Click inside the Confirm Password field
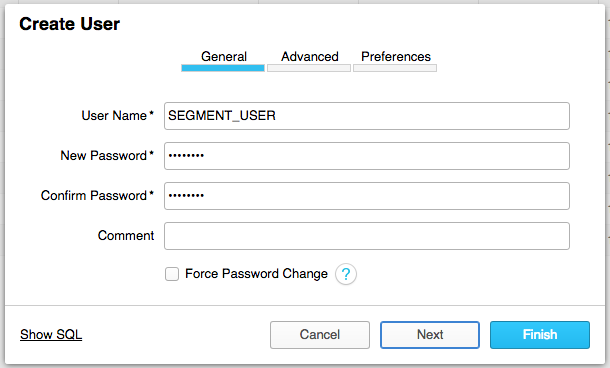 tap(367, 196)
